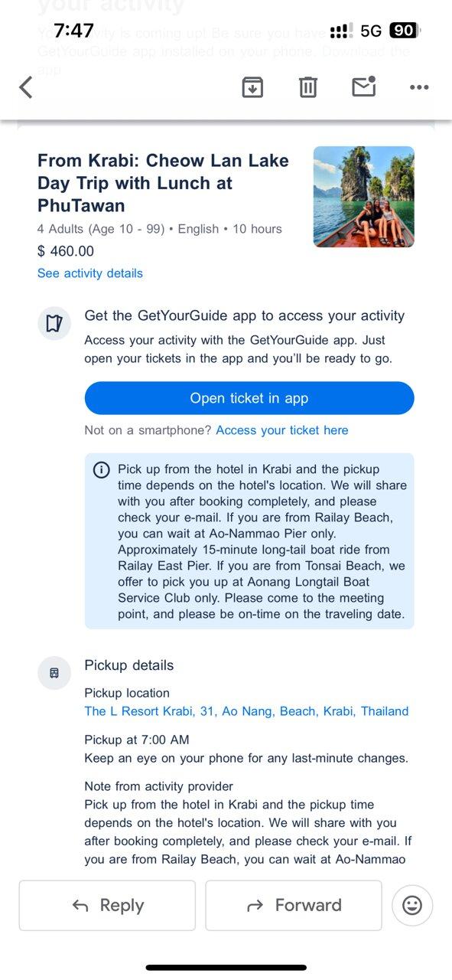Tap the Cheow Lan Lake Day Trip title
The width and height of the screenshot is (452, 980).
[x=163, y=183]
